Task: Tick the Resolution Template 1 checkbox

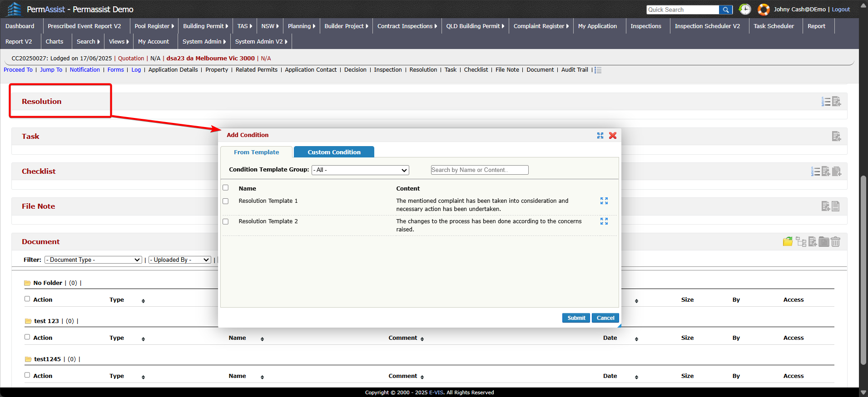Action: (226, 201)
